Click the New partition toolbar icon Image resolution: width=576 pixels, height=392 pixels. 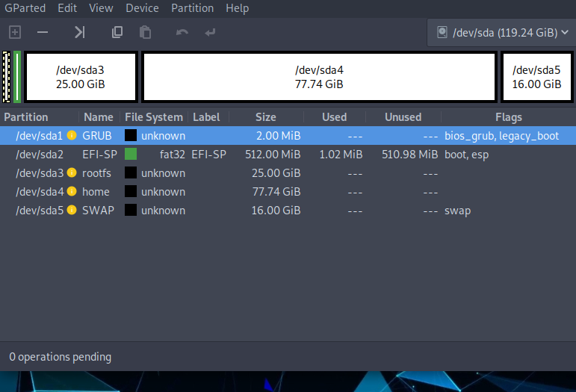(15, 32)
